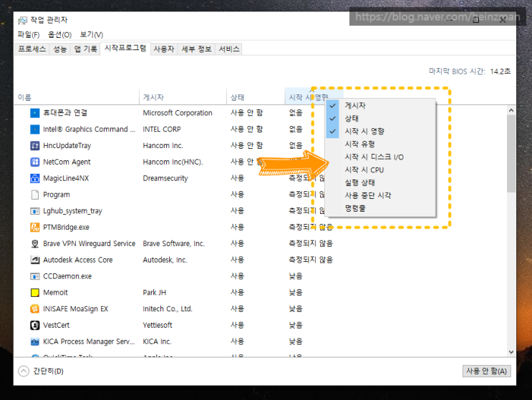
Task: Enable 사용 중단 시각 column
Action: pos(380,195)
